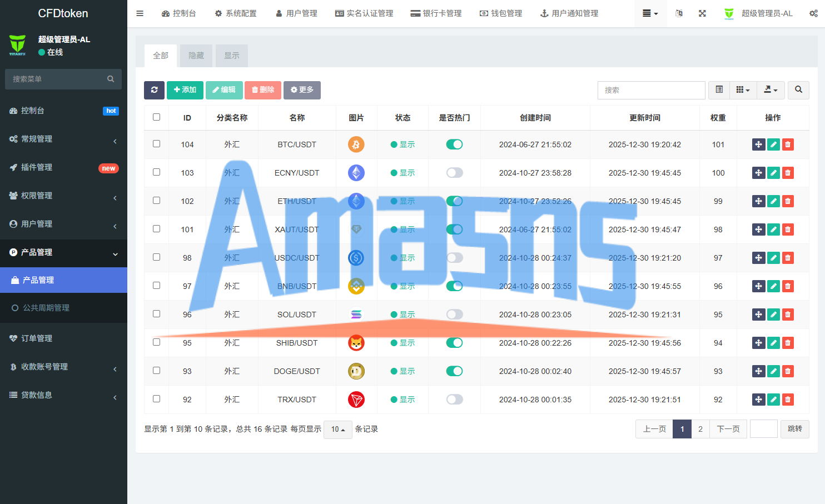Click delete trash icon for BNB/USDT row
This screenshot has height=504, width=825.
pyautogui.click(x=788, y=286)
